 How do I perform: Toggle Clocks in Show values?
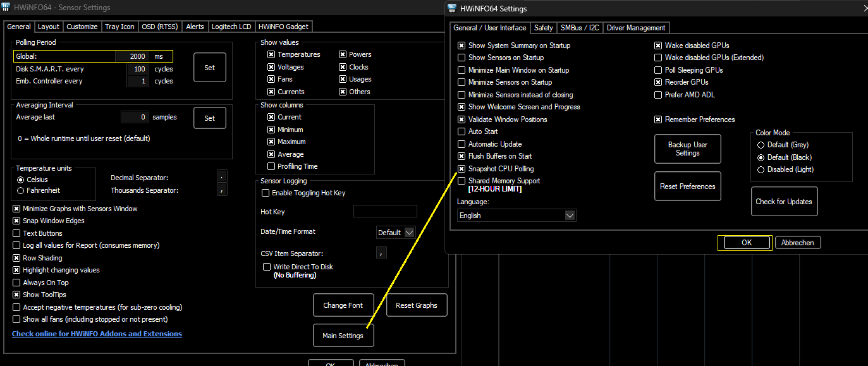coord(343,67)
